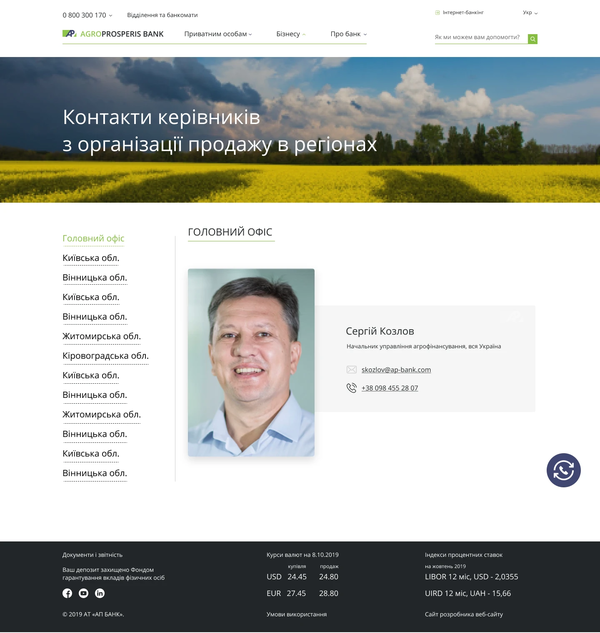Screen dimensions: 600x633
Task: Open the Про банк menu
Action: pyautogui.click(x=348, y=34)
